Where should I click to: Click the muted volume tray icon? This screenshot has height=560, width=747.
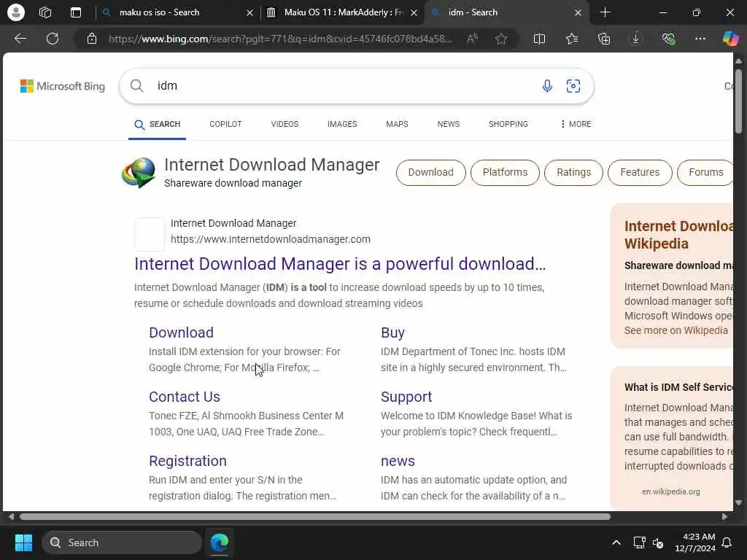658,542
